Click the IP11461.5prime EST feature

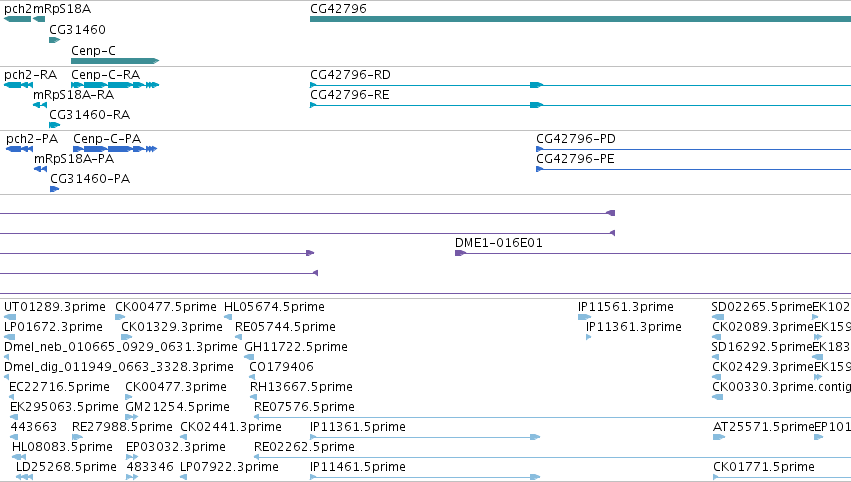(425, 477)
